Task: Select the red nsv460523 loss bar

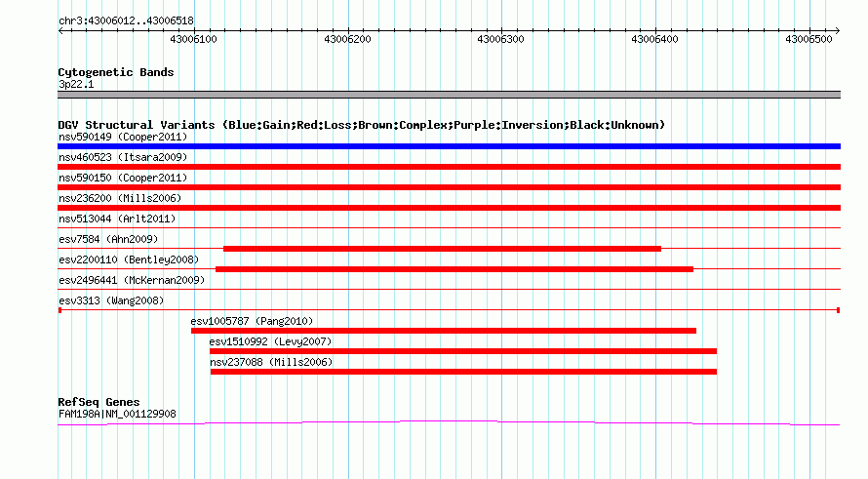Action: click(449, 167)
